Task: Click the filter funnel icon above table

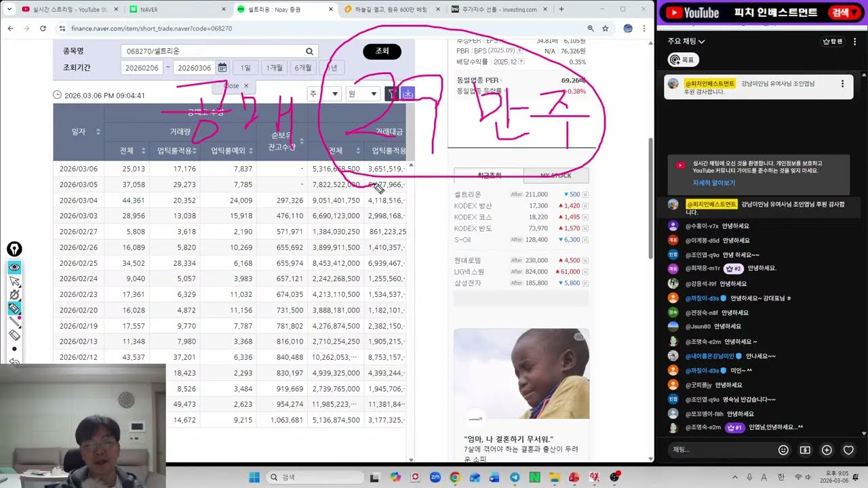Action: [392, 94]
